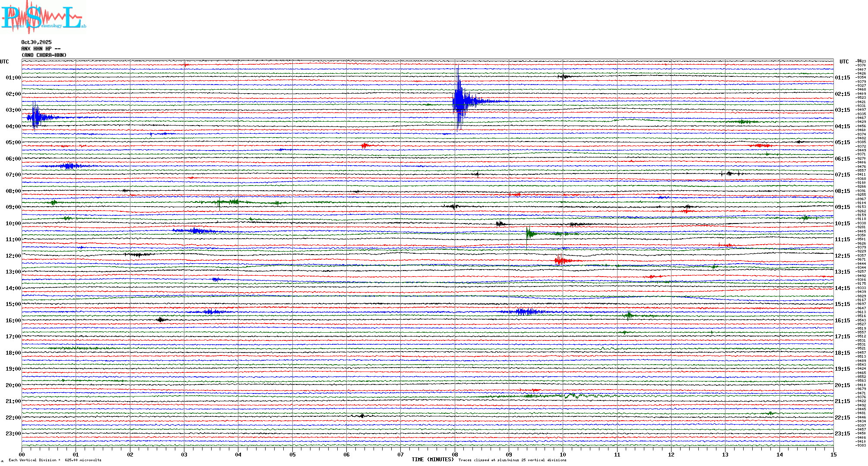Click the blue seismic event at 03:00 row start
868x466 pixels.
coord(36,117)
